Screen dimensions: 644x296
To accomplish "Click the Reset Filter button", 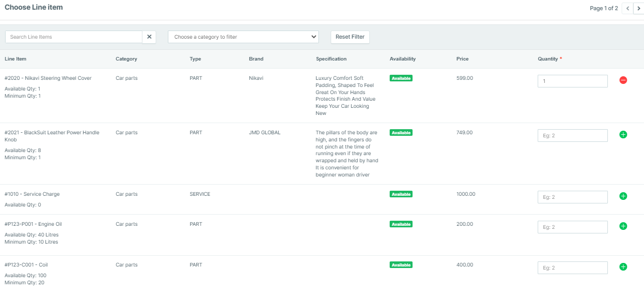I will 350,37.
